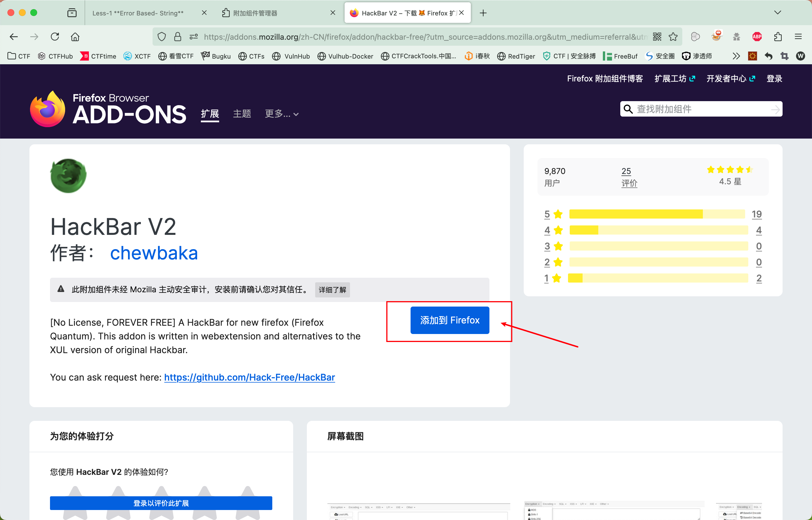
Task: Open site permissions icon in address bar
Action: coord(193,37)
